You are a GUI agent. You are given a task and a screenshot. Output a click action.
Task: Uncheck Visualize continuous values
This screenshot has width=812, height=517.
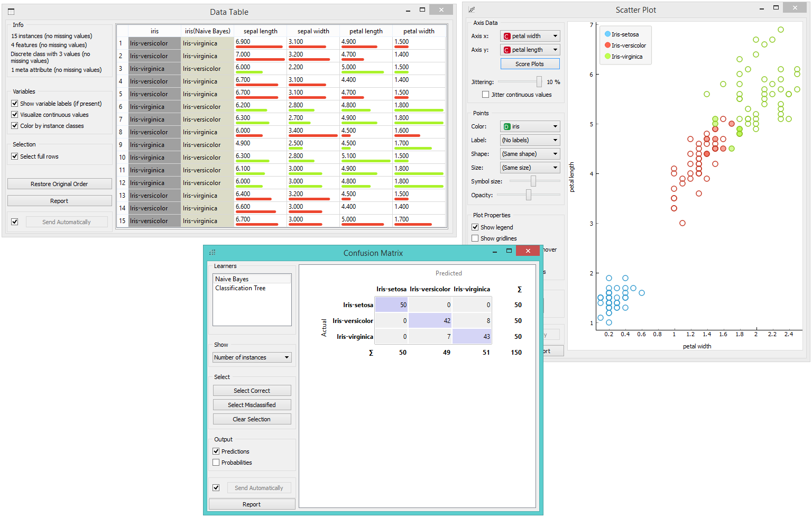coord(15,115)
